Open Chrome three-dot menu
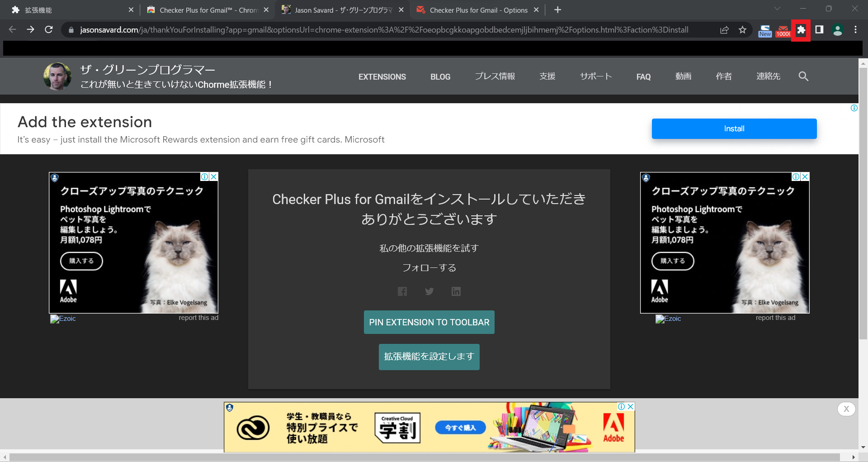Viewport: 868px width, 462px height. [855, 30]
